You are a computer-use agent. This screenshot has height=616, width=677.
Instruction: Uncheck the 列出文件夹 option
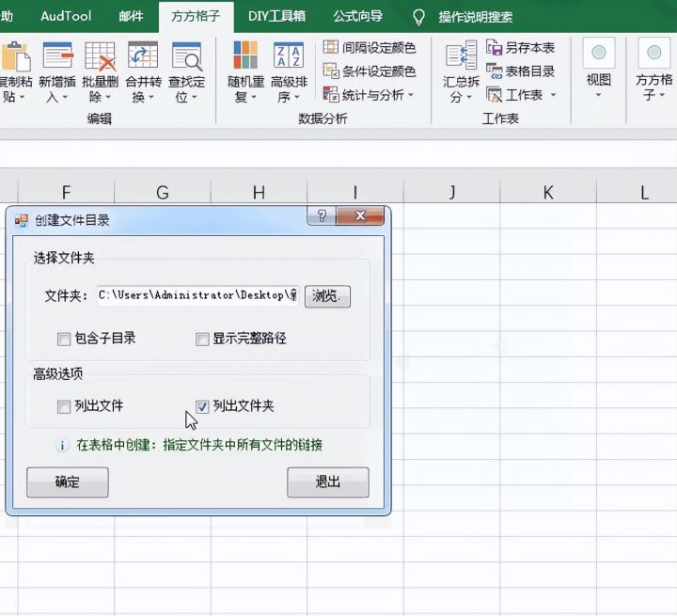(202, 406)
